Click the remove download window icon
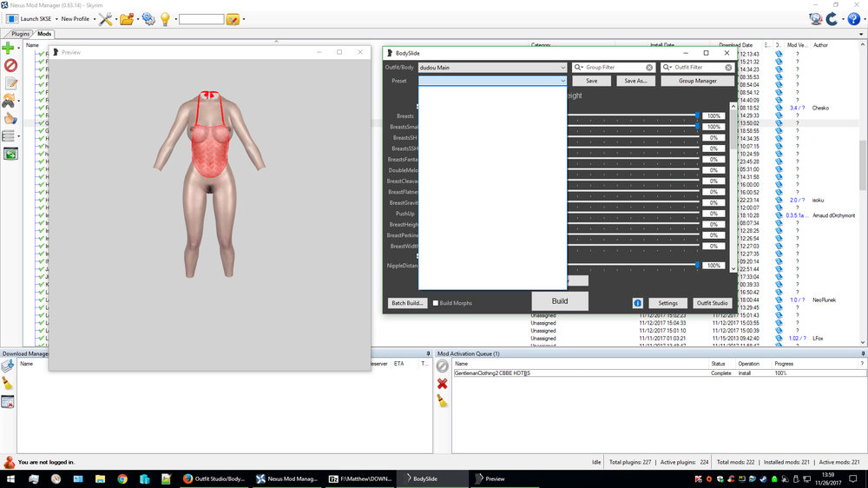868x488 pixels. click(8, 402)
